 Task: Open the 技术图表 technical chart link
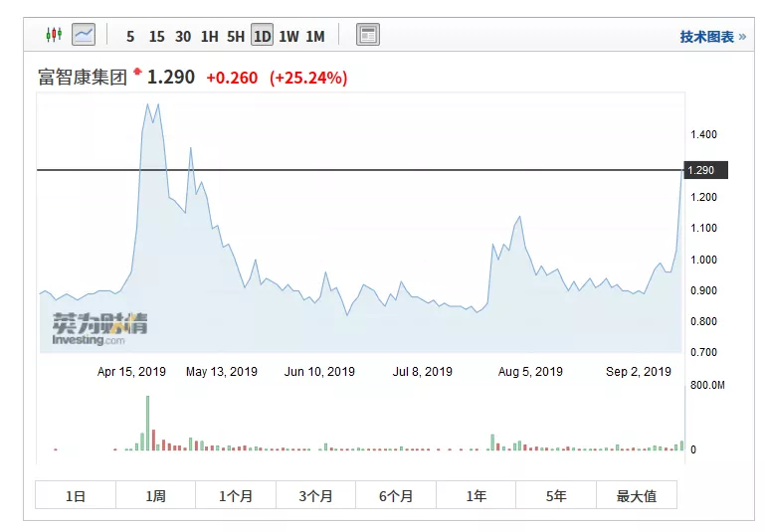pos(713,37)
